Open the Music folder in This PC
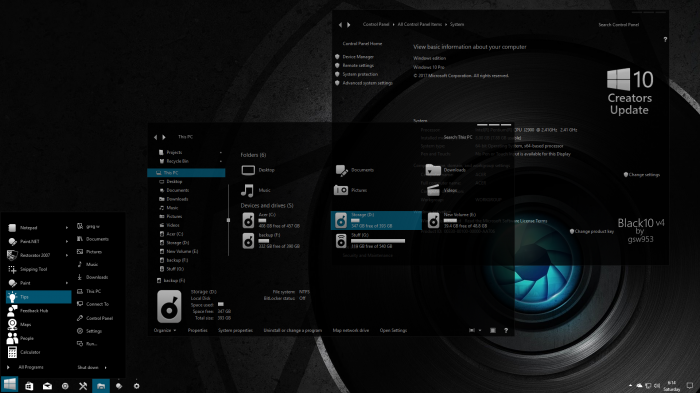The image size is (700, 393). (256, 190)
